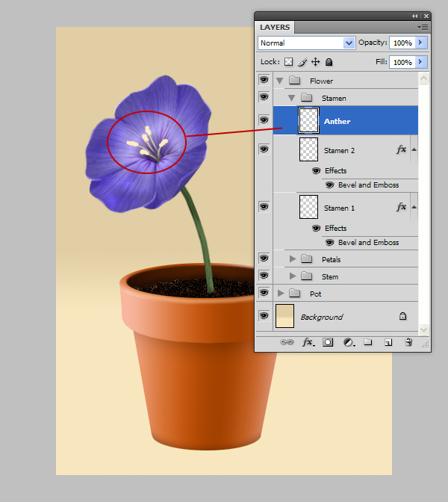
Task: Add a layer mask
Action: (328, 342)
